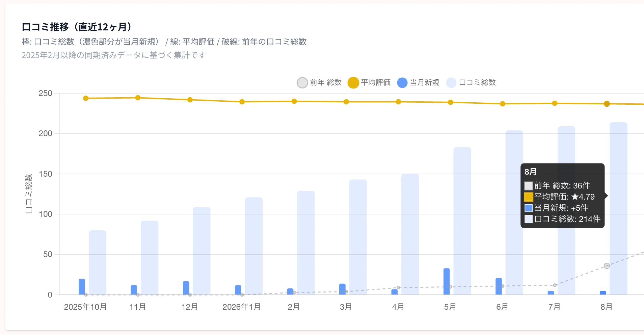Click the 3月 口コミ総数 bar
The width and height of the screenshot is (644, 335).
[x=358, y=237]
